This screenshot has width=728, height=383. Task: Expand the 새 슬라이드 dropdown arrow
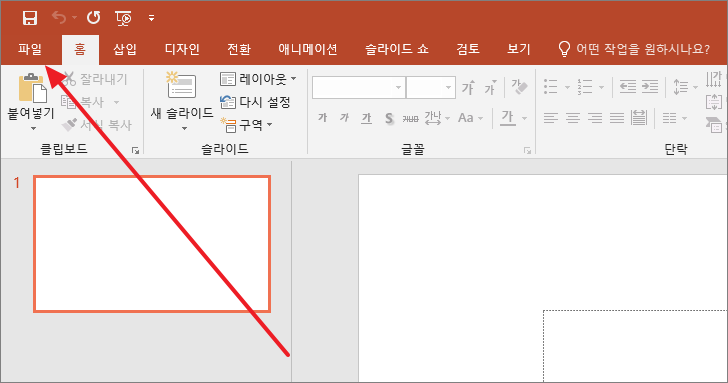click(184, 128)
